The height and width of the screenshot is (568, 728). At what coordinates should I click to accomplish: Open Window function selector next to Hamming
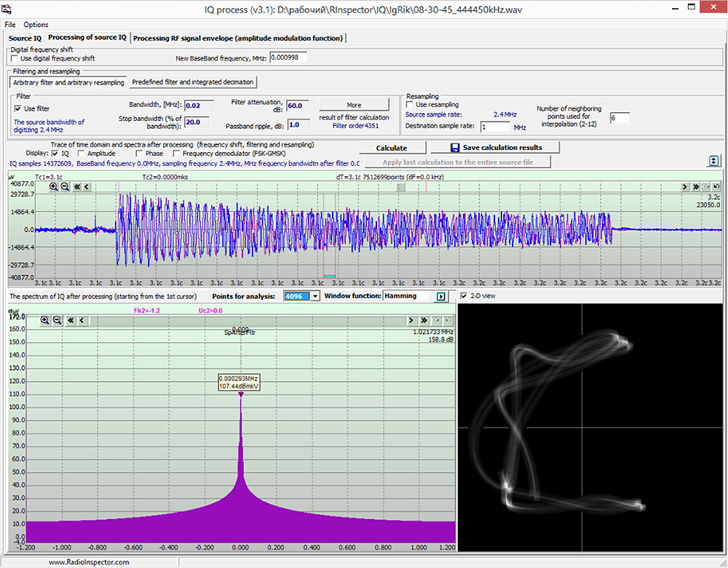[x=440, y=296]
